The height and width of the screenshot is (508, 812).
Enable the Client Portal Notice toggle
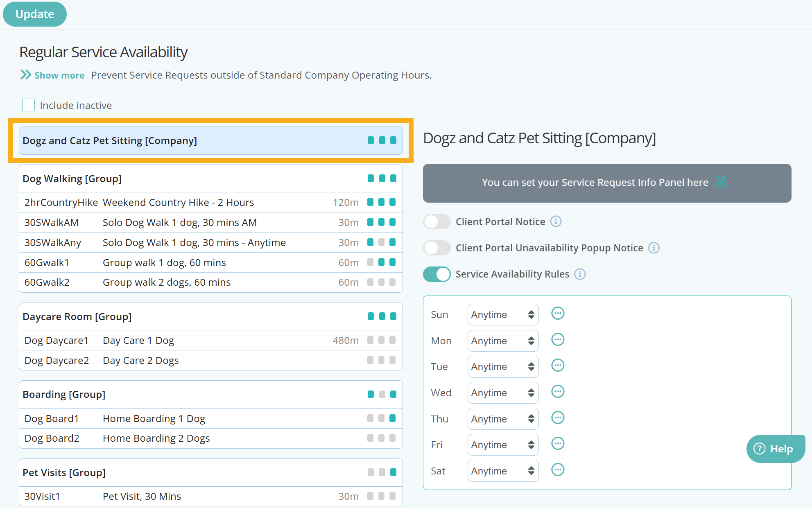pyautogui.click(x=437, y=222)
